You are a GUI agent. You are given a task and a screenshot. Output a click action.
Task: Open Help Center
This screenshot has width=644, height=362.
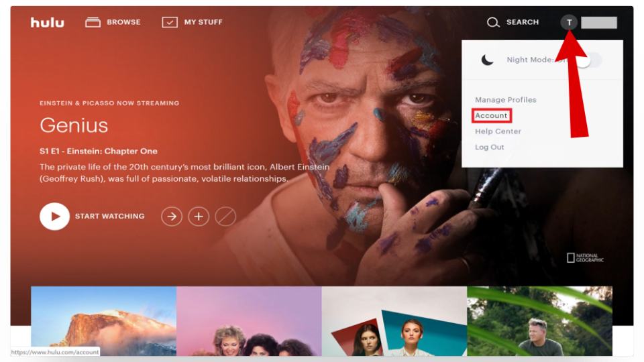point(498,131)
